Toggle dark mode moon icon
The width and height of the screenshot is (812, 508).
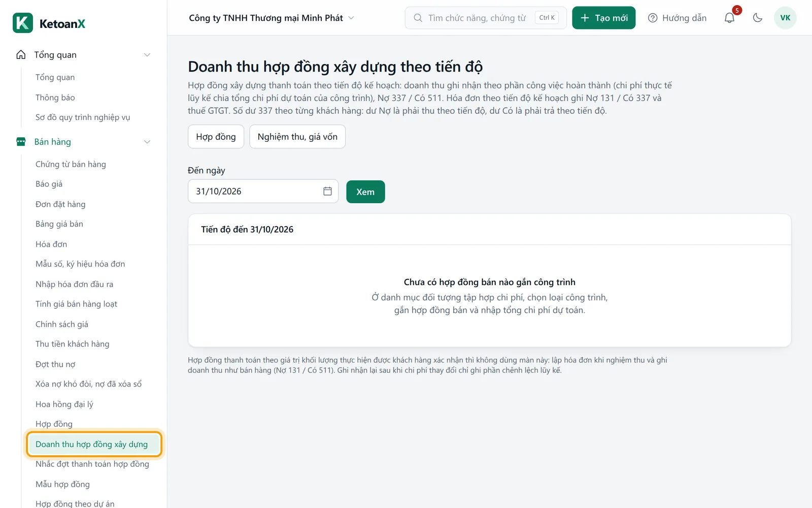tap(758, 18)
